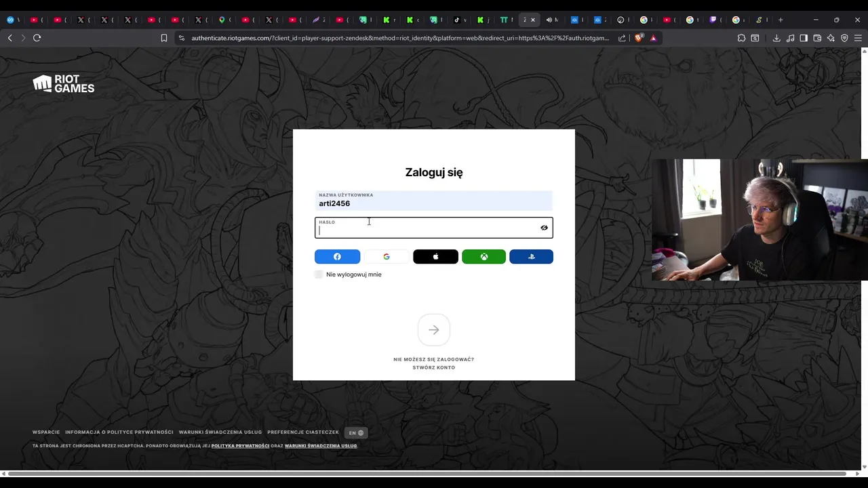The width and height of the screenshot is (868, 488).
Task: Sign in with the Xbox button
Action: (x=484, y=257)
